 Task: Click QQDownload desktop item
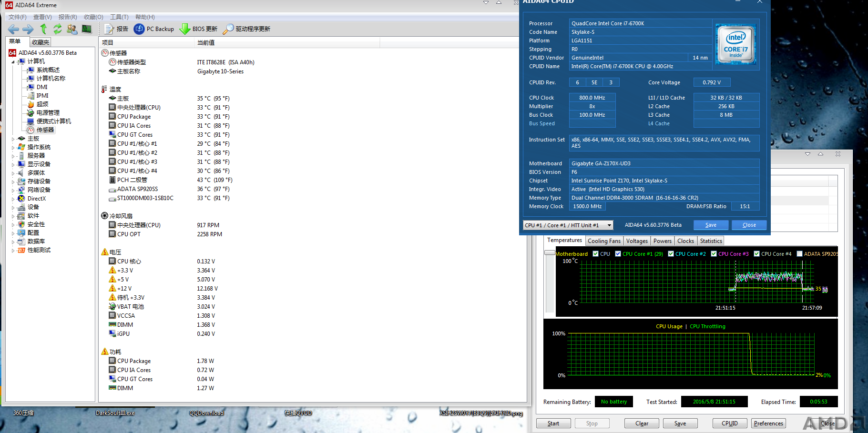click(x=206, y=413)
